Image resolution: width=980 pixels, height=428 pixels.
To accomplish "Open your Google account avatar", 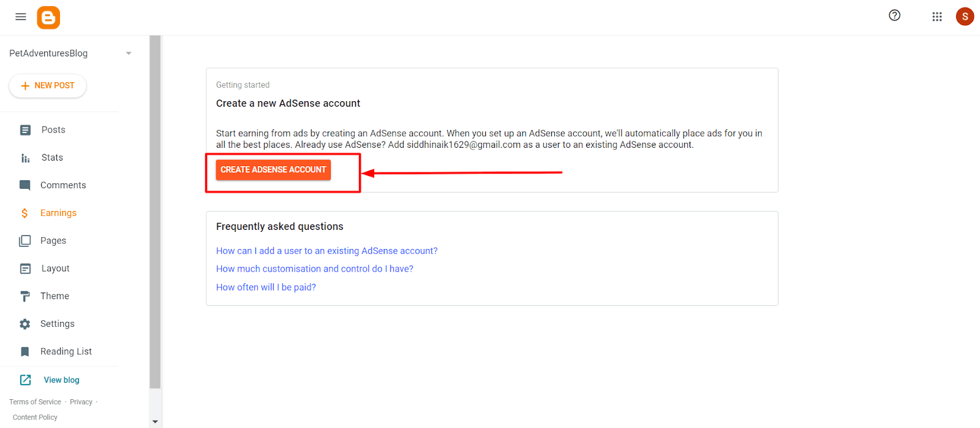I will pyautogui.click(x=965, y=17).
